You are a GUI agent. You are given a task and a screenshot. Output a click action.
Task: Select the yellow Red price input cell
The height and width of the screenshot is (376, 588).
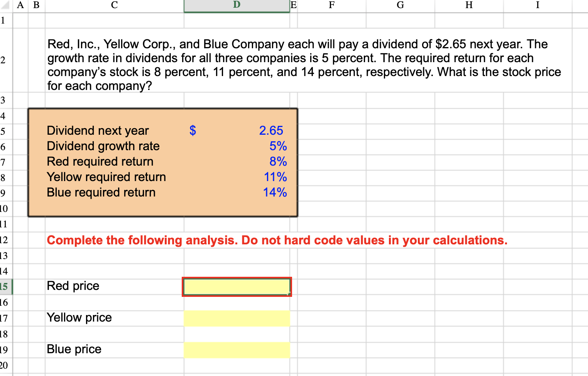coord(237,287)
